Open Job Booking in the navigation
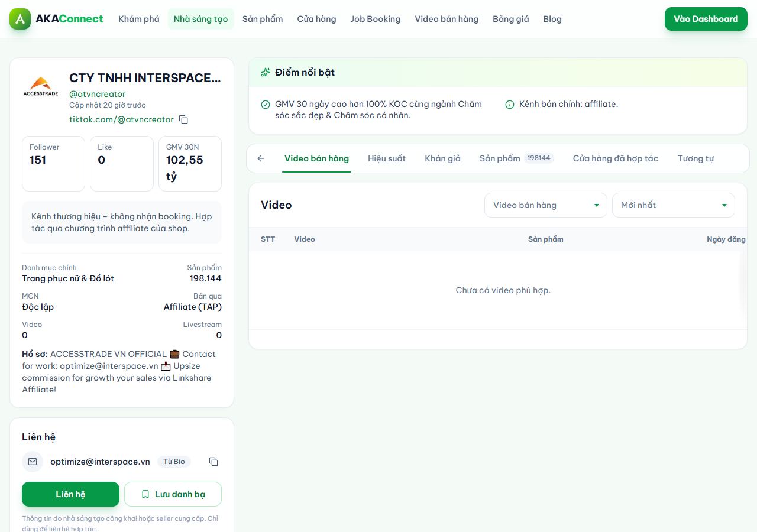 [x=376, y=19]
